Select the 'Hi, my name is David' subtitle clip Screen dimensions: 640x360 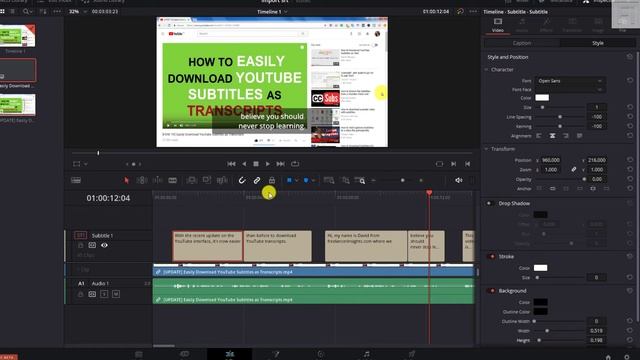pos(366,246)
